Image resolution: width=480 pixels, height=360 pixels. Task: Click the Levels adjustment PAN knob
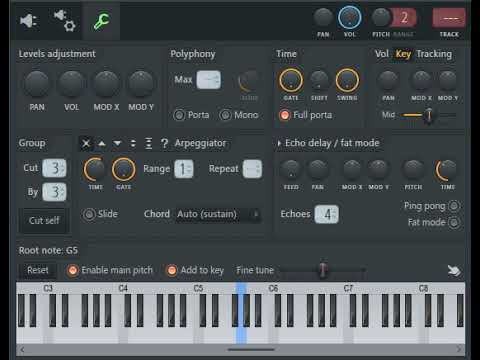37,84
